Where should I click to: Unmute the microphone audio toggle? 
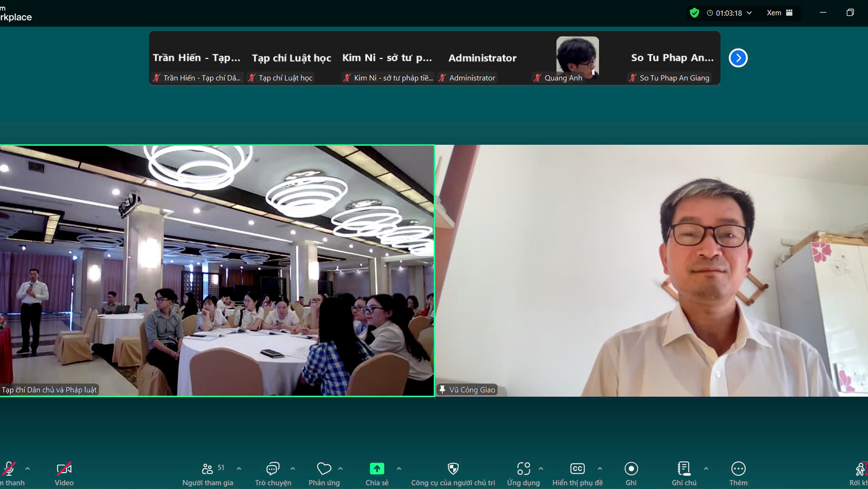9,469
